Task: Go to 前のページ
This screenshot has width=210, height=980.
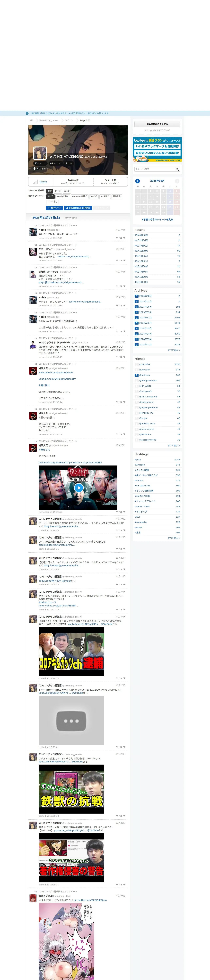Action: tap(54, 208)
